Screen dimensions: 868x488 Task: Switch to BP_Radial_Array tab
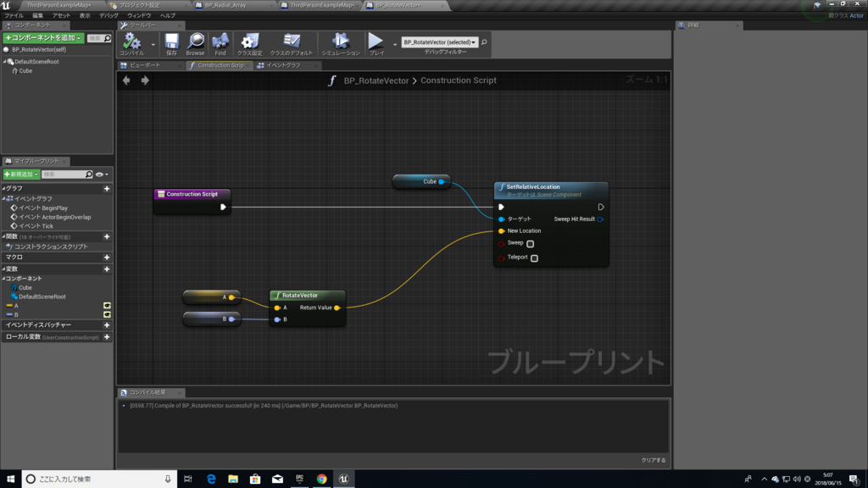pos(225,6)
